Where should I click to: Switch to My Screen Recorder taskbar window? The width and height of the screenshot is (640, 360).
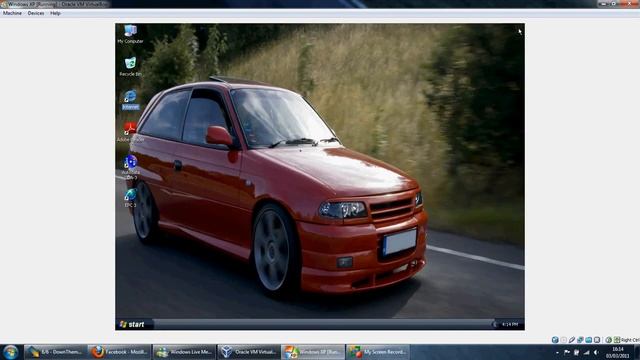378,352
